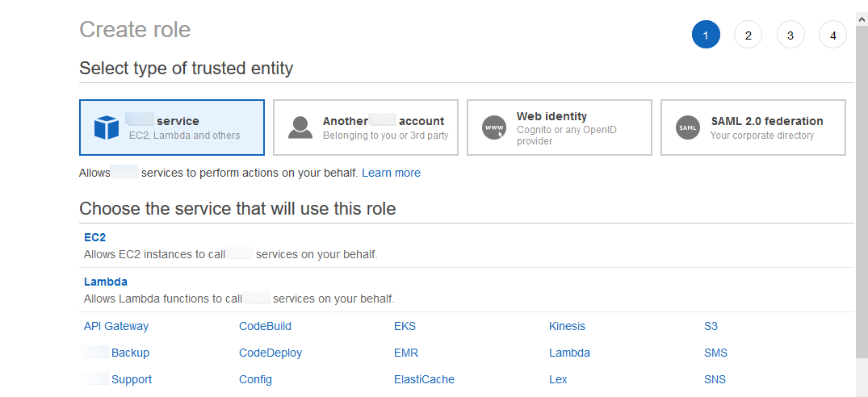Click step 1 circle indicator
This screenshot has height=397, width=868.
point(706,36)
